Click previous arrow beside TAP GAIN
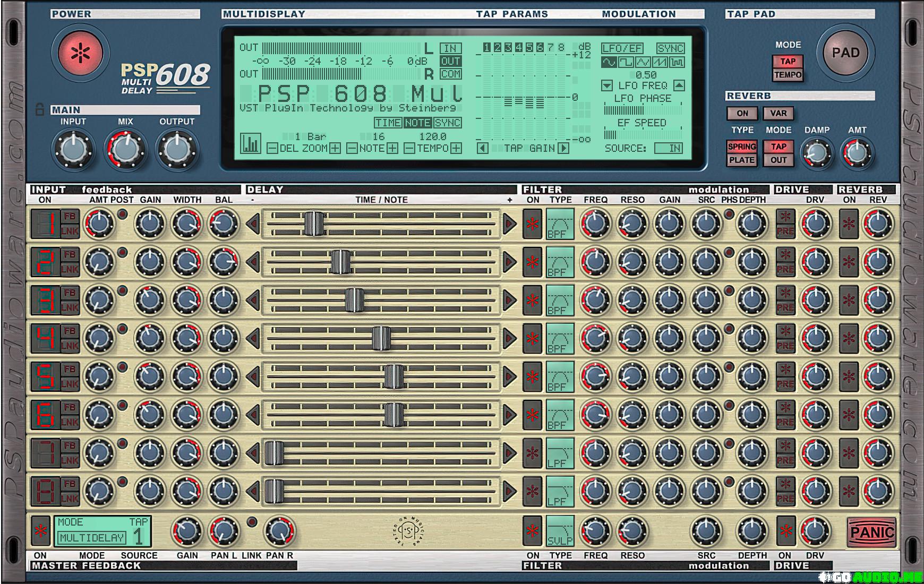This screenshot has width=924, height=584. tap(482, 148)
